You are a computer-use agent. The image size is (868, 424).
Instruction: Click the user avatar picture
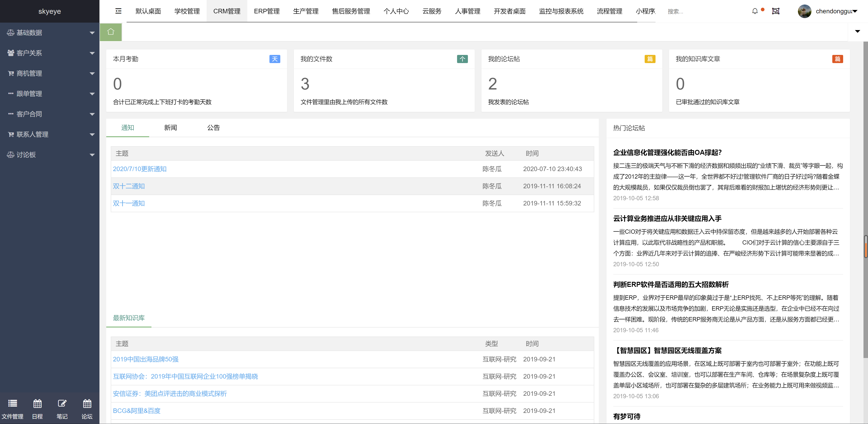pos(804,11)
